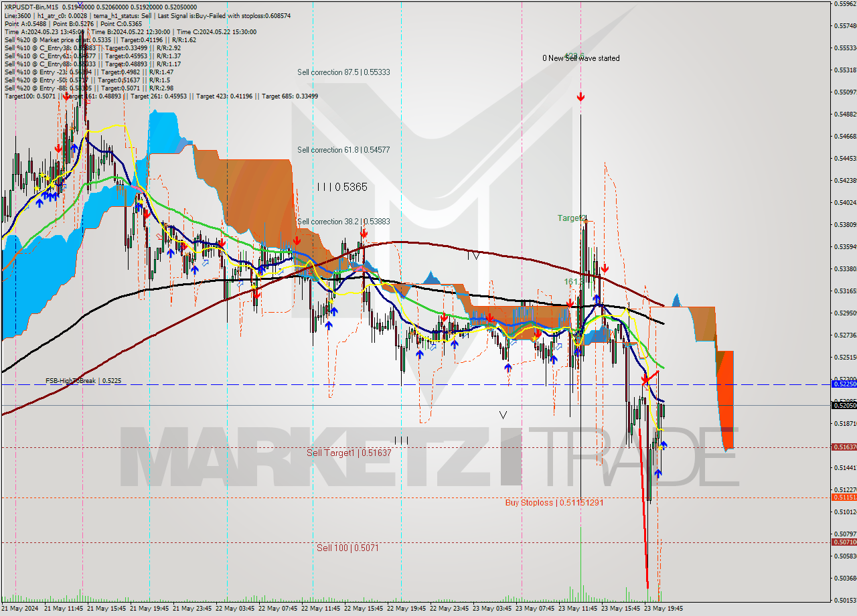
Task: Click the '23 May 19:45' time axis label
Action: pos(663,609)
